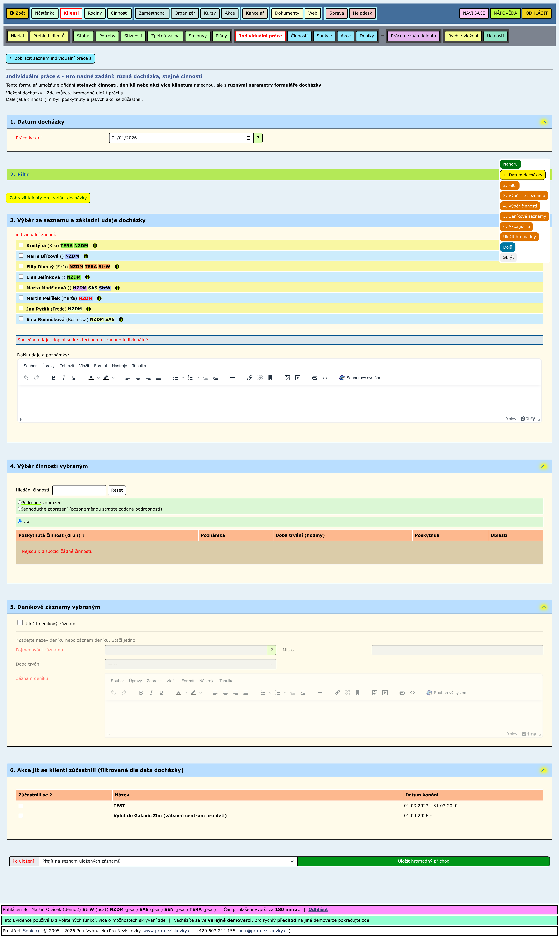Open the Doba trvání dropdown

pos(191,664)
